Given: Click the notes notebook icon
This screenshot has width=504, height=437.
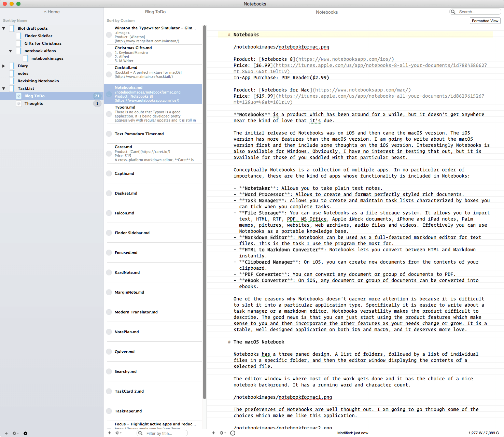Looking at the screenshot, I should 12,73.
